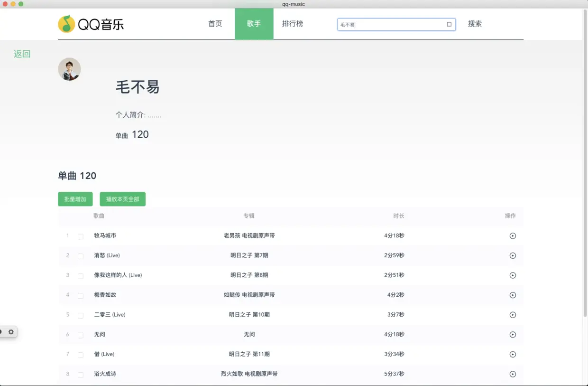
Task: Tick the checkbox for 浴火成诗
Action: pyautogui.click(x=81, y=375)
